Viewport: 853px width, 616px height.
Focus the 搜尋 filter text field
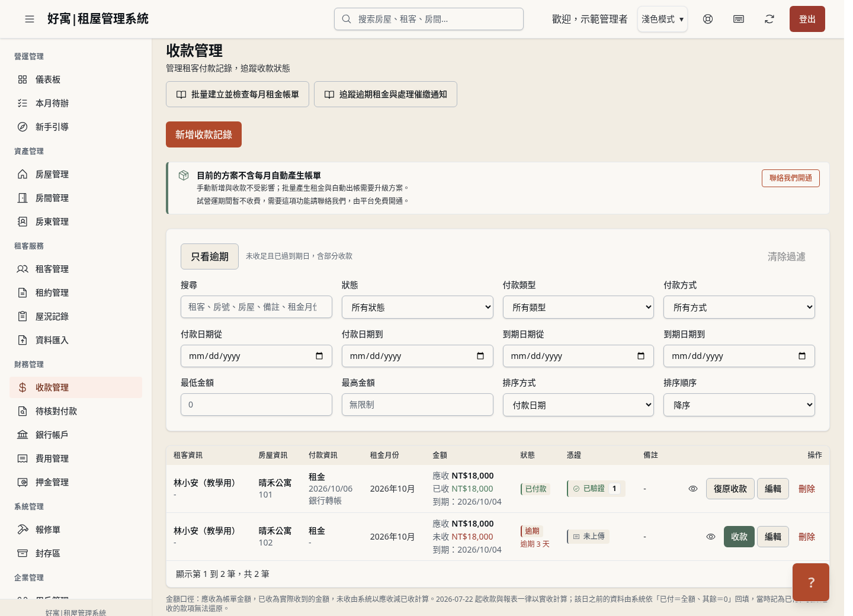(256, 307)
